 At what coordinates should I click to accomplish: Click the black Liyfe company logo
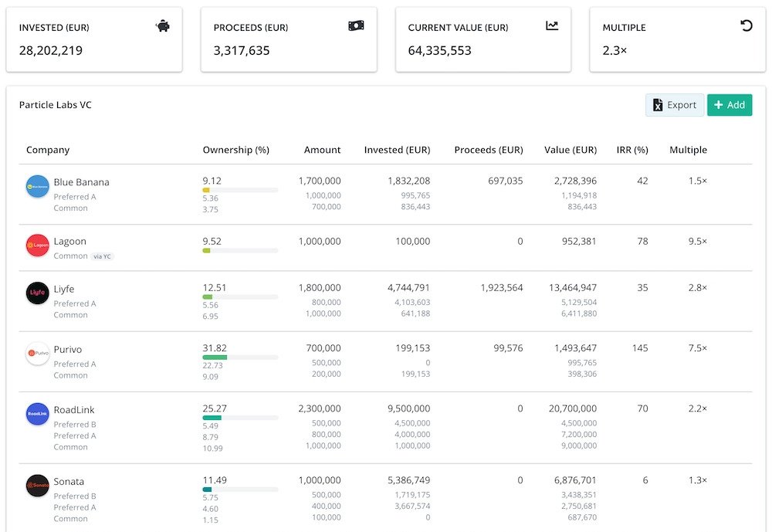pyautogui.click(x=38, y=293)
